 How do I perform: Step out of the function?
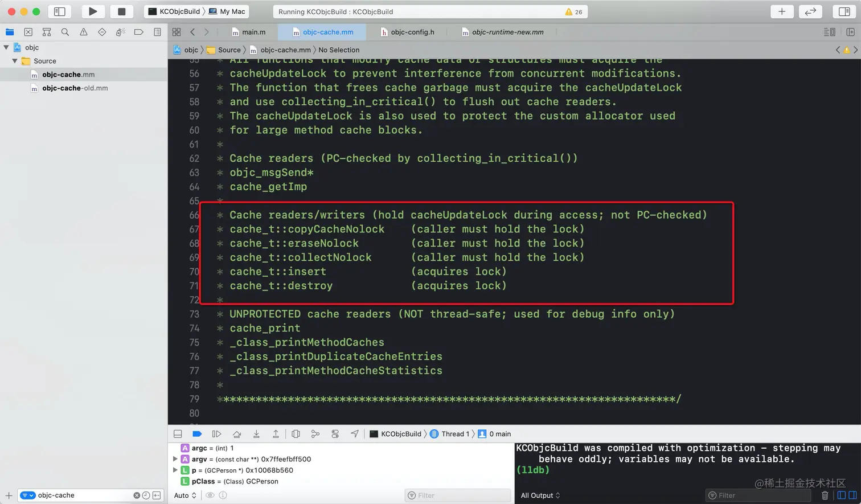pos(276,434)
